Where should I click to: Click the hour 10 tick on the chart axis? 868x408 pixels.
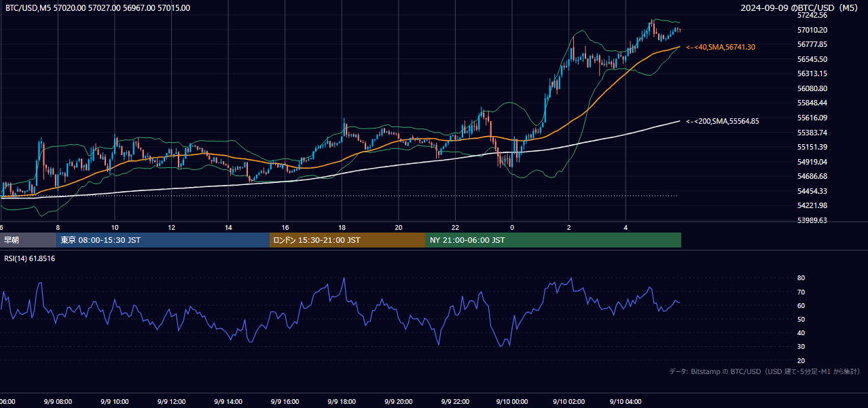click(115, 227)
